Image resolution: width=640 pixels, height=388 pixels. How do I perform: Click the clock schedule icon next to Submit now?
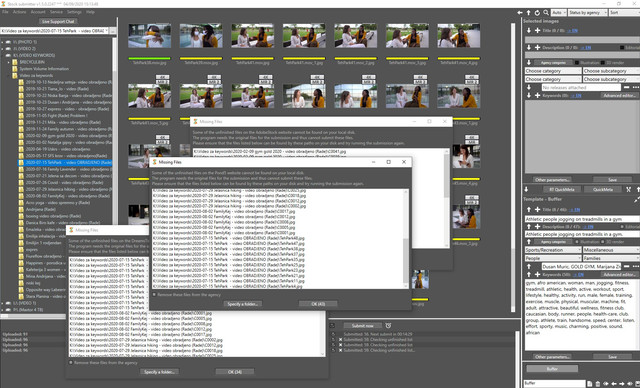point(388,326)
